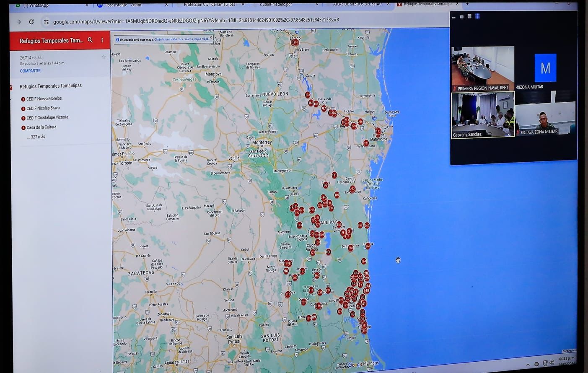Image resolution: width=588 pixels, height=373 pixels.
Task: Click the site information icon beside URL
Action: click(x=46, y=22)
